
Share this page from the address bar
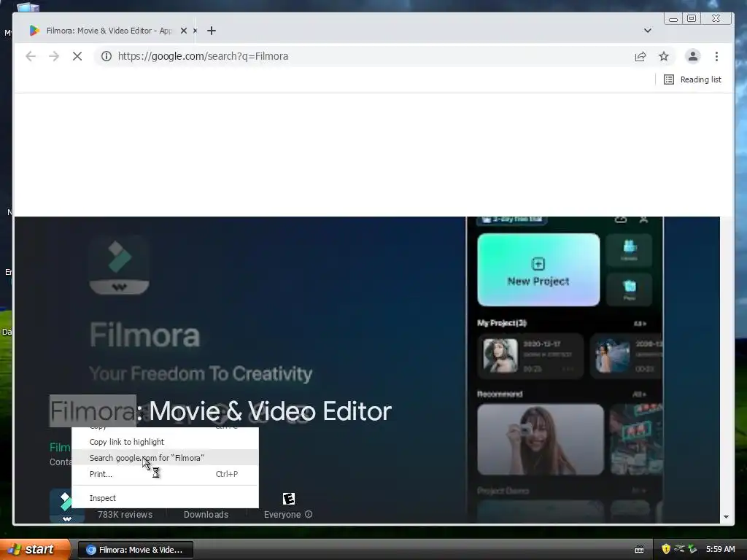pyautogui.click(x=640, y=56)
